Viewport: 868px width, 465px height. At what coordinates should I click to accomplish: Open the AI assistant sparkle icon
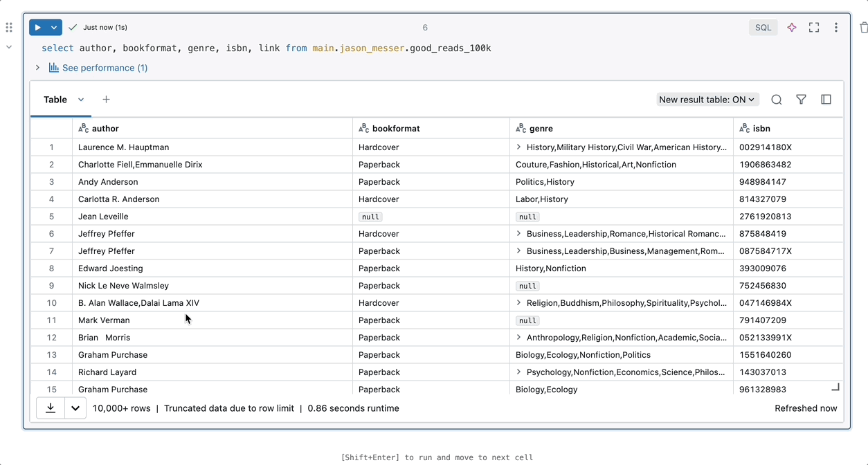tap(792, 28)
